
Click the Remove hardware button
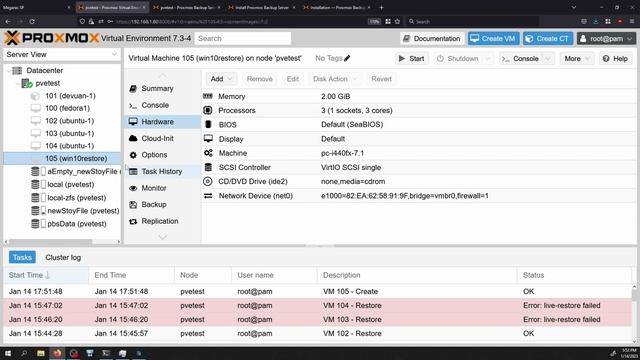[x=260, y=79]
